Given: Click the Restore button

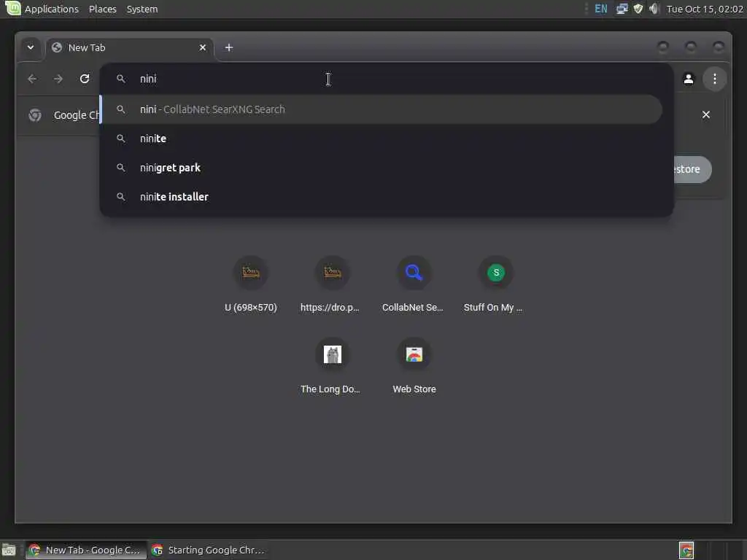Looking at the screenshot, I should (692, 169).
